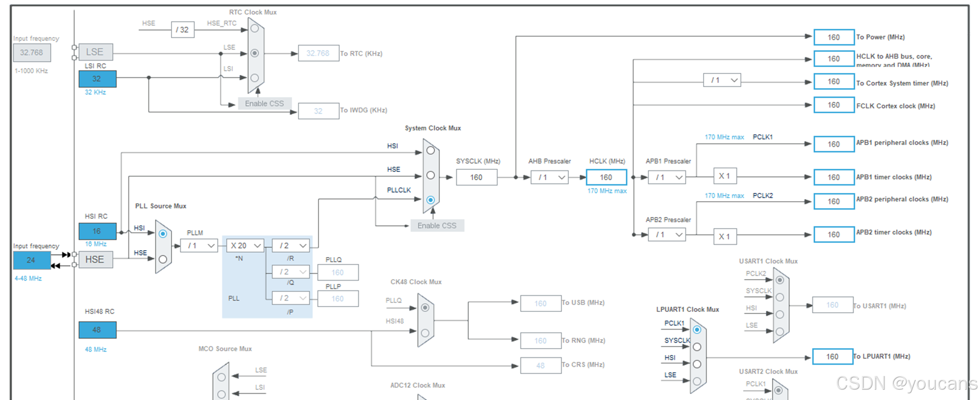Select HSI in PLL Source Mux
This screenshot has width=980, height=400.
click(x=163, y=234)
